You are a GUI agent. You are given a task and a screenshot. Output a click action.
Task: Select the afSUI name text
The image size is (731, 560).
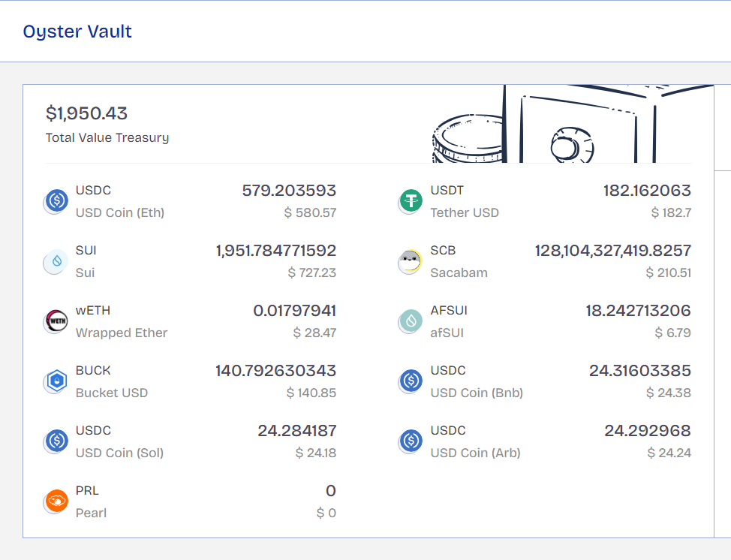click(x=447, y=333)
